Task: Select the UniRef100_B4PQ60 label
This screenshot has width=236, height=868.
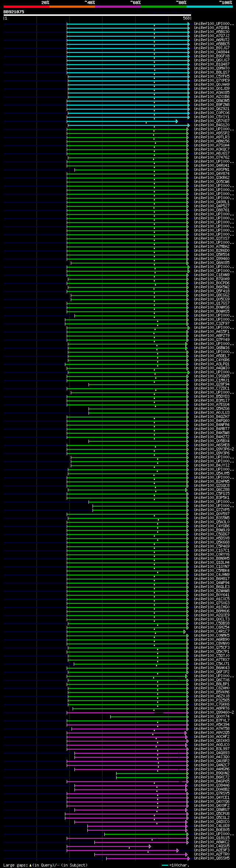Action: tap(212, 421)
